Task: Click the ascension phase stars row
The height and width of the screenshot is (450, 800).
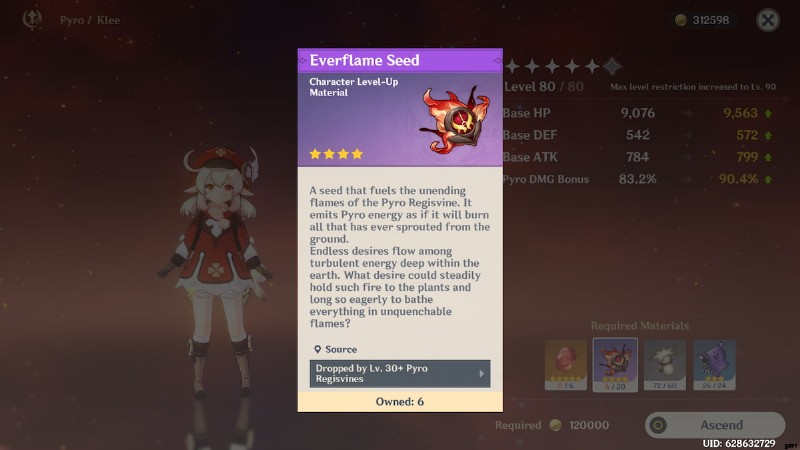Action: (562, 66)
